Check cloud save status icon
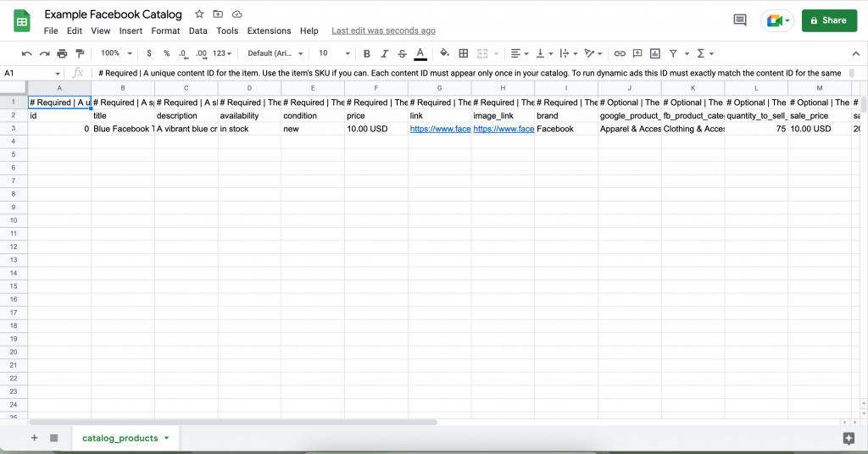Screen dimensions: 868x454 (237, 14)
